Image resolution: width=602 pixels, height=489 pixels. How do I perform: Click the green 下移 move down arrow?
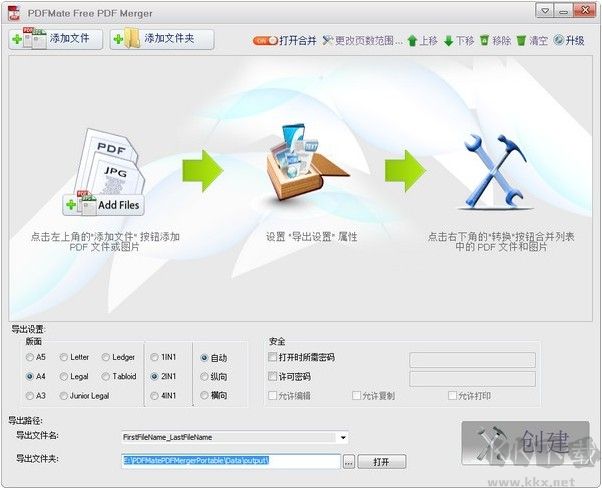(x=448, y=41)
